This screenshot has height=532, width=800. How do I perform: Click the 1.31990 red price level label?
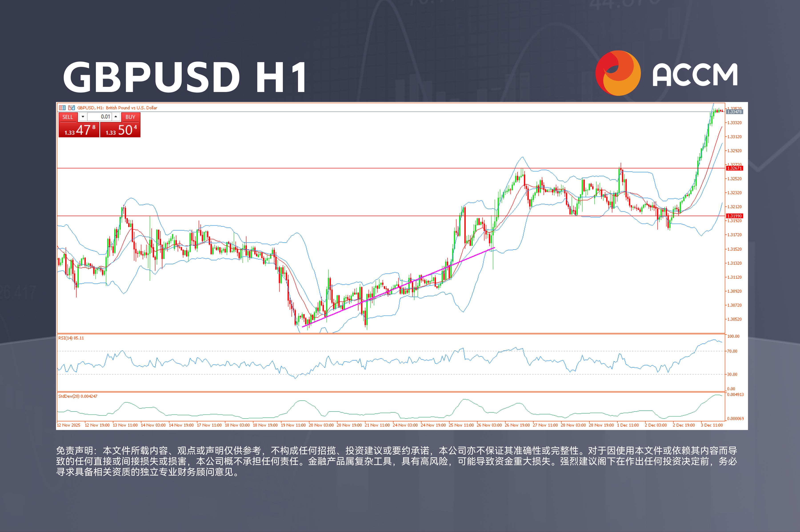(x=734, y=216)
